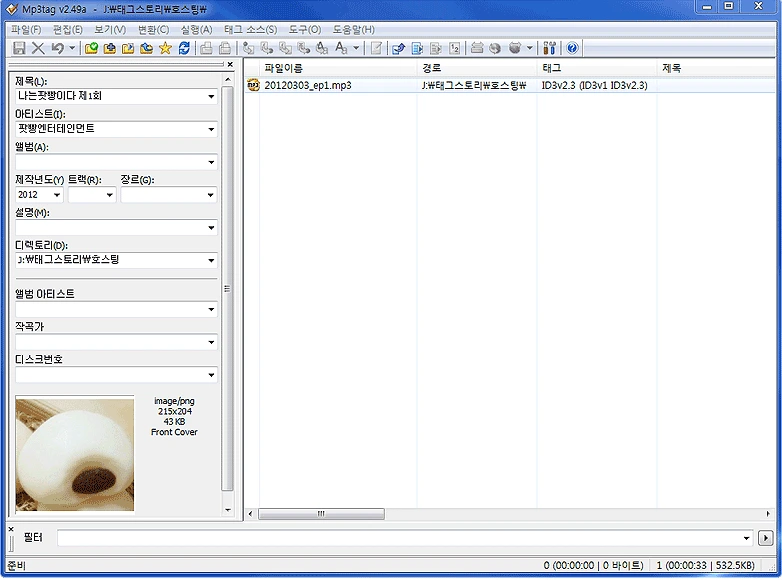Expand the 아티스트 artist dropdown

click(x=211, y=129)
